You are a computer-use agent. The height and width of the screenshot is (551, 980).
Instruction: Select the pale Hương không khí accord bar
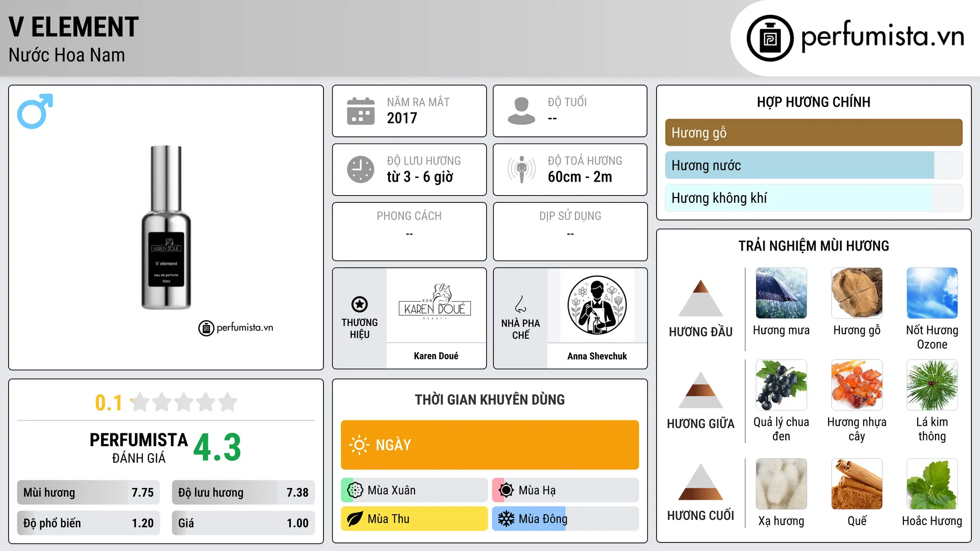point(813,198)
